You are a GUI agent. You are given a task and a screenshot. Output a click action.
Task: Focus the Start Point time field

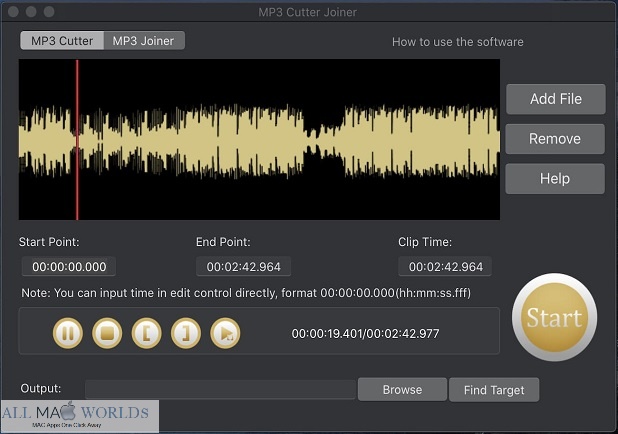coord(69,267)
